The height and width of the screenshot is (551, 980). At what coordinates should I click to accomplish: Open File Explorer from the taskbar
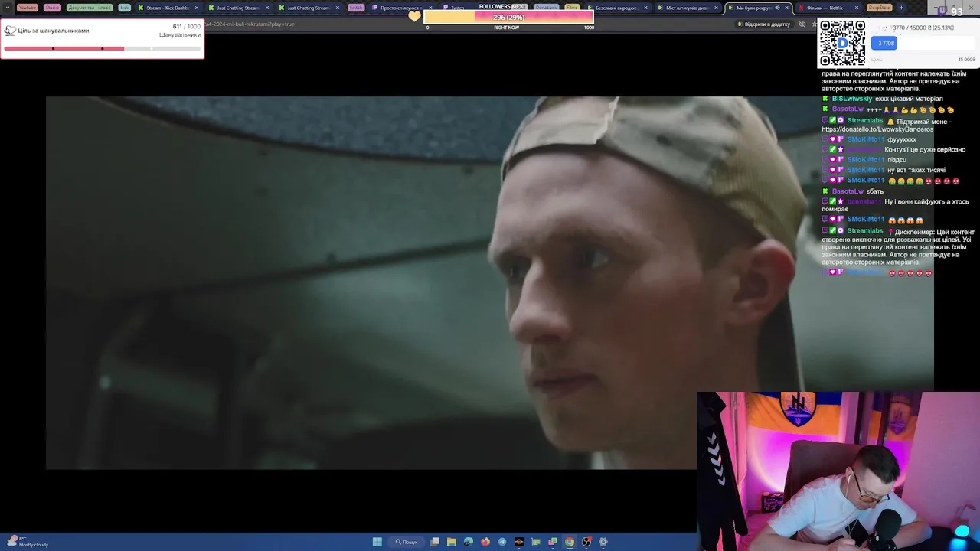pos(452,542)
